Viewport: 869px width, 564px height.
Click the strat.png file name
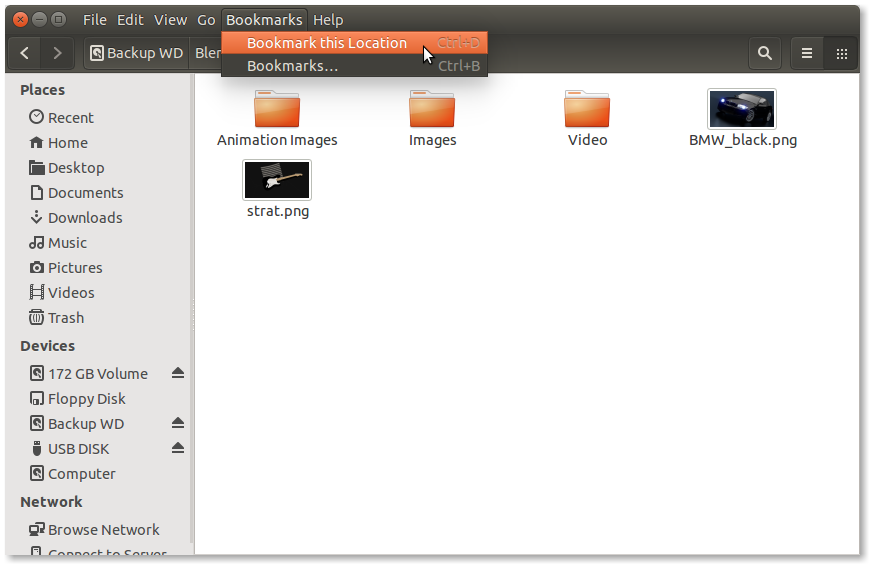pos(278,211)
